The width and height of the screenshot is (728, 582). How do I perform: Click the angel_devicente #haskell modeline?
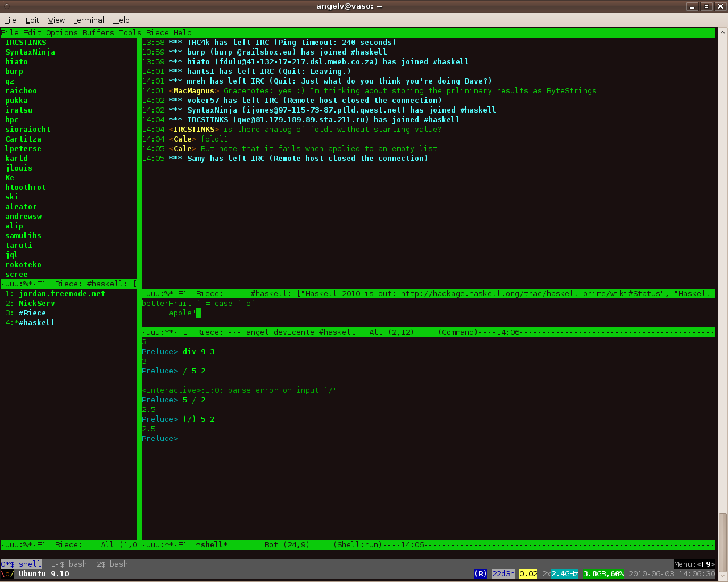click(428, 332)
